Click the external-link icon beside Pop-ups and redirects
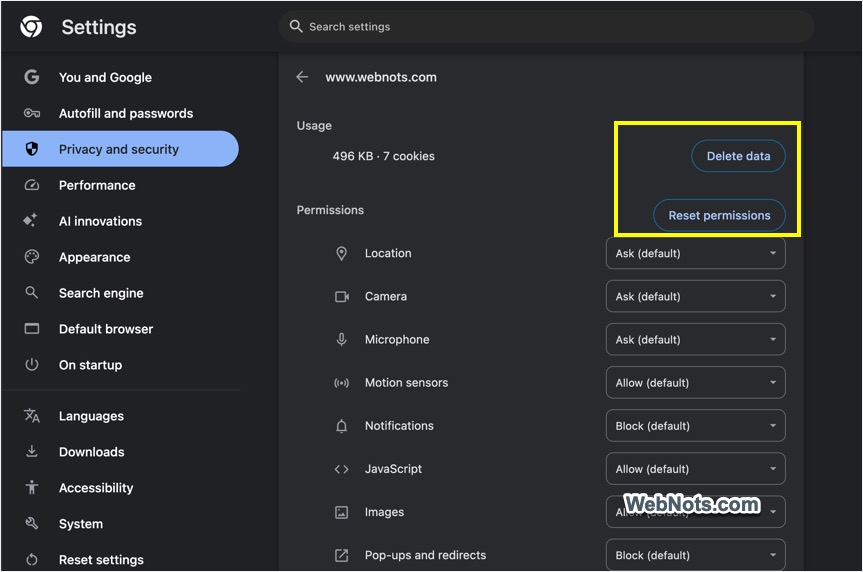Viewport: 863px width, 572px height. point(341,555)
